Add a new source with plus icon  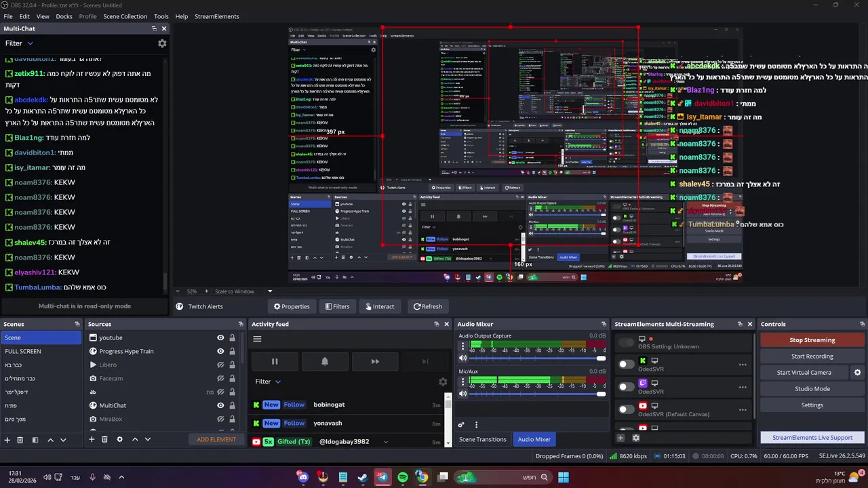click(92, 439)
